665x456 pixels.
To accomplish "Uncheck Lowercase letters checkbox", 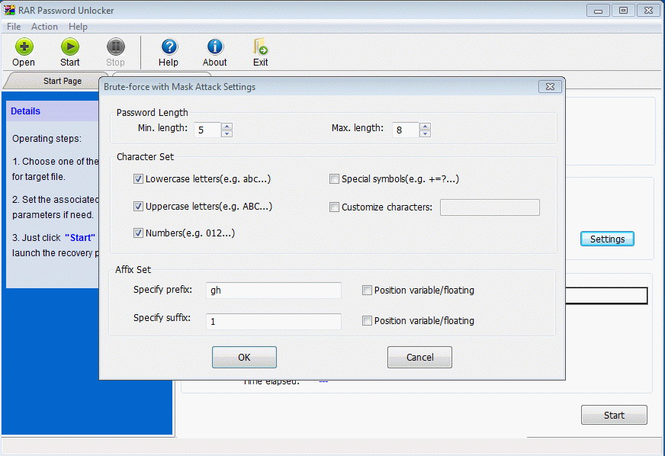I will [138, 179].
